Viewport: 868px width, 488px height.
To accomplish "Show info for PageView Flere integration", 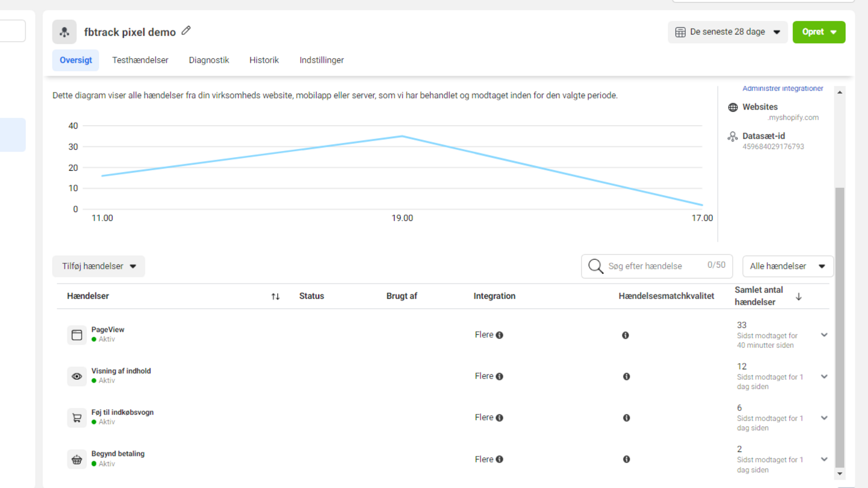I will click(500, 335).
